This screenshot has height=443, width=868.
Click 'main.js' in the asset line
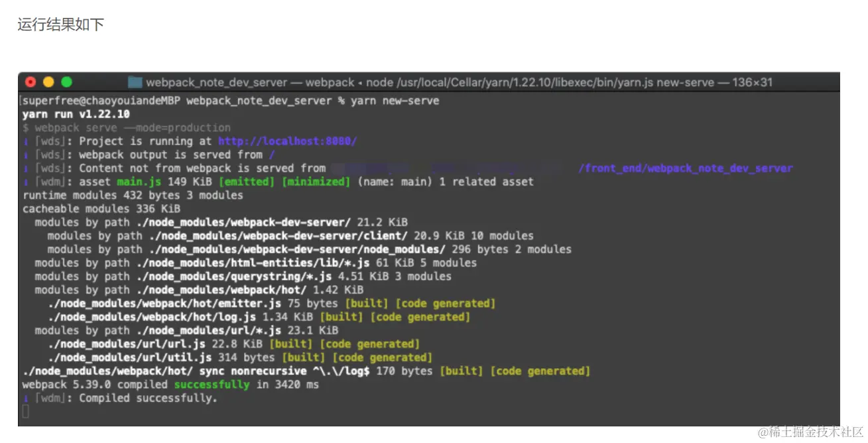pyautogui.click(x=139, y=182)
